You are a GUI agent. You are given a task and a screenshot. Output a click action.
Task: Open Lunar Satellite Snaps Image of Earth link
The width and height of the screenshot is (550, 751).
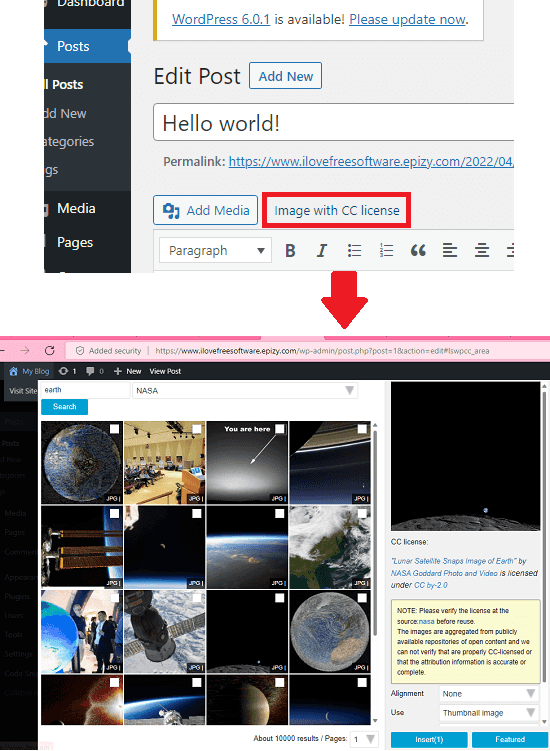click(454, 561)
